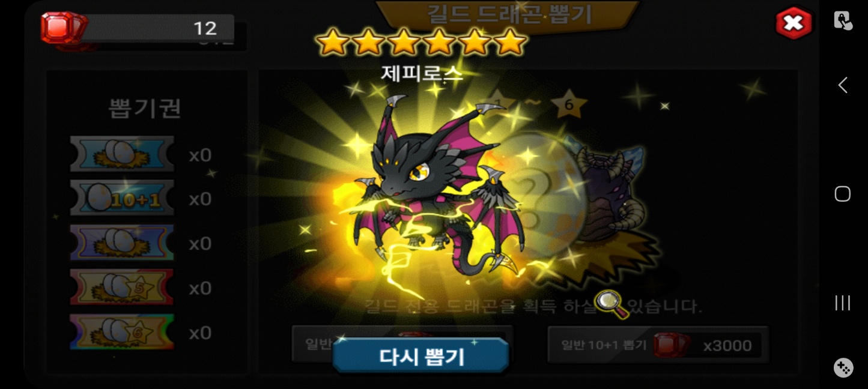Select the single egg draw ticket
The height and width of the screenshot is (389, 868).
(x=122, y=154)
